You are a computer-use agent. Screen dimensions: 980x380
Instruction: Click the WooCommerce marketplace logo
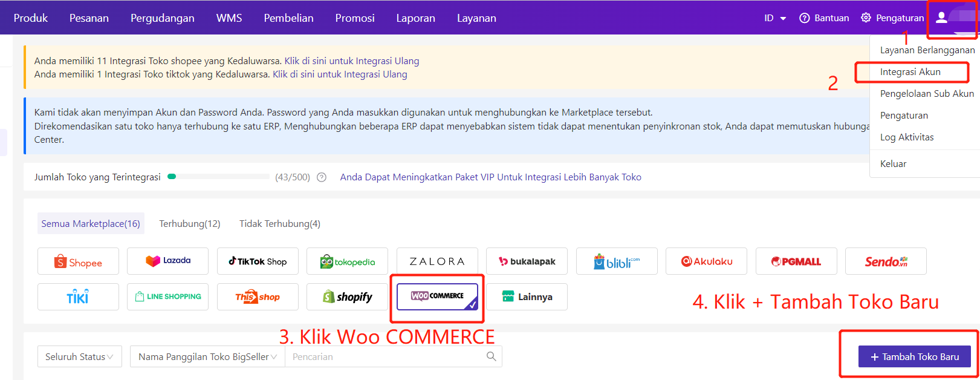437,297
